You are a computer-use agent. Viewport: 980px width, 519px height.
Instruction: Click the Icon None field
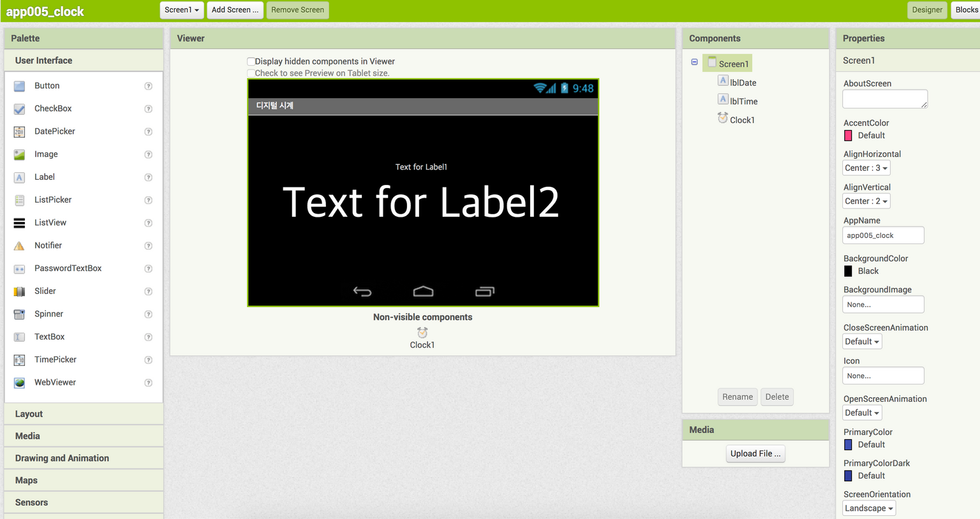click(883, 376)
